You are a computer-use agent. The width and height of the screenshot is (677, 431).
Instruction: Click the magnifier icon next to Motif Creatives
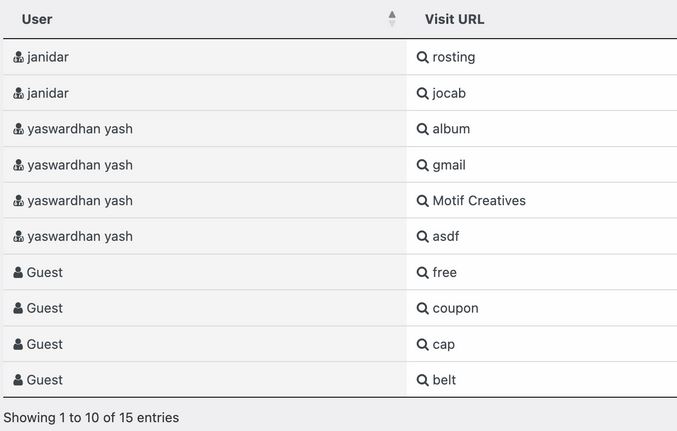tap(422, 201)
